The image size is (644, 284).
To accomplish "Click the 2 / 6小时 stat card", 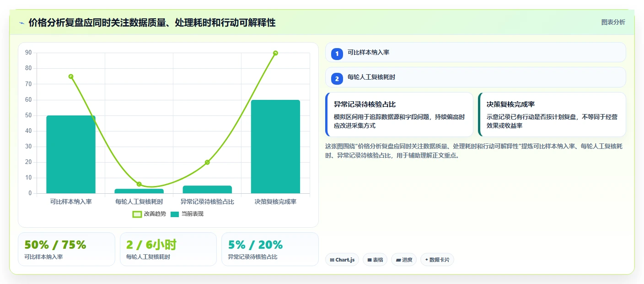I will 168,249.
